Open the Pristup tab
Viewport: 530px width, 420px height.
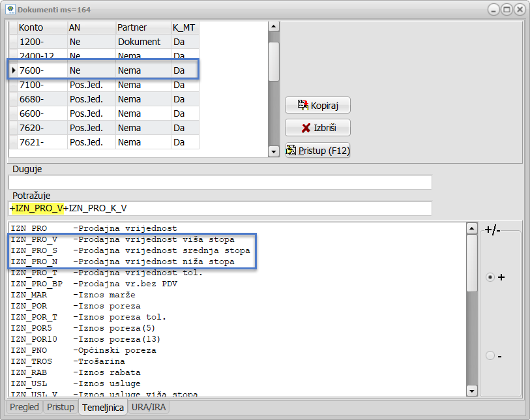[61, 408]
